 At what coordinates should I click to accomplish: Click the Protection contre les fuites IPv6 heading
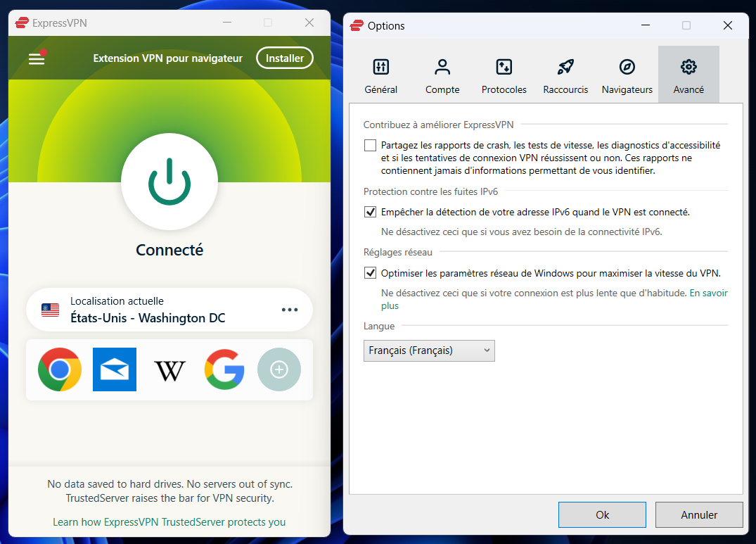tap(430, 191)
